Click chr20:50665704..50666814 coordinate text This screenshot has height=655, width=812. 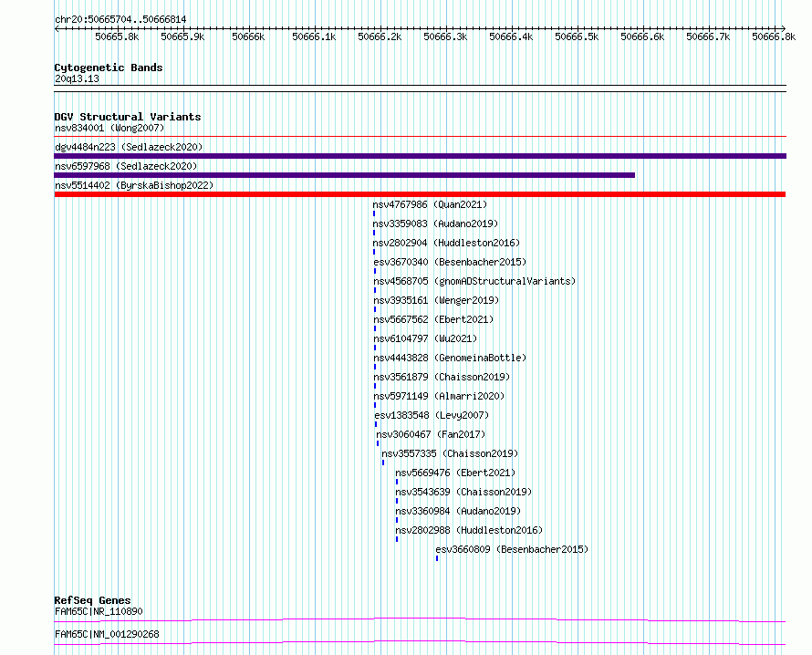pos(120,20)
